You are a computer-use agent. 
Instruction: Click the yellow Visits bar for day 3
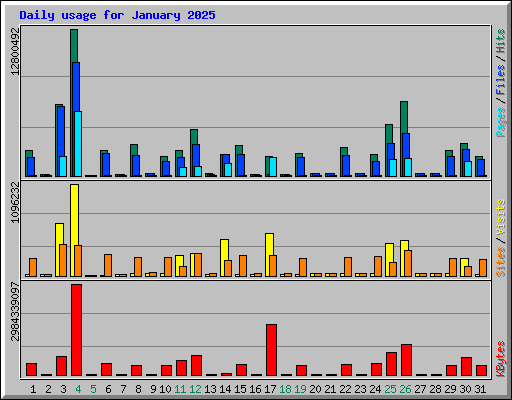(x=59, y=233)
